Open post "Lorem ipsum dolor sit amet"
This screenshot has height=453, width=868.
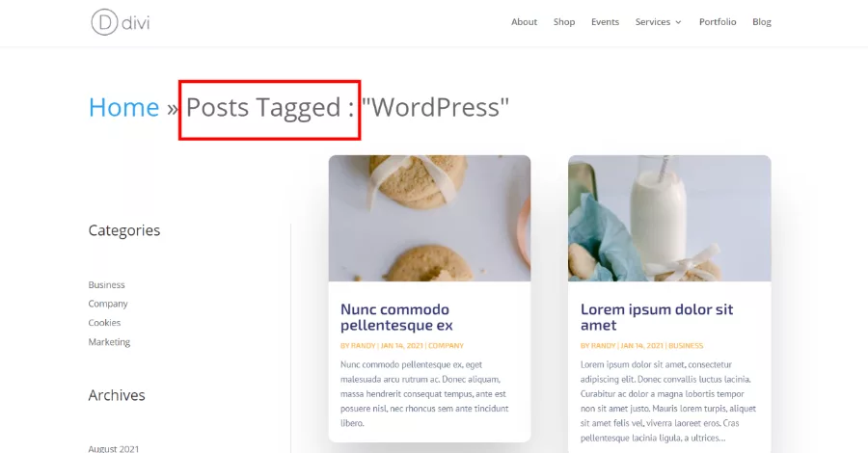click(657, 317)
